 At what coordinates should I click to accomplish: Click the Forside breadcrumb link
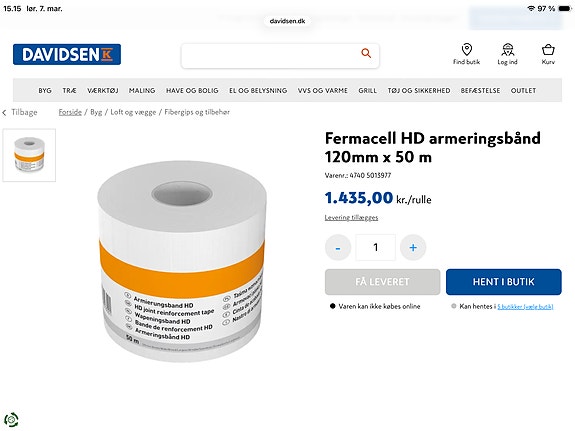click(70, 112)
